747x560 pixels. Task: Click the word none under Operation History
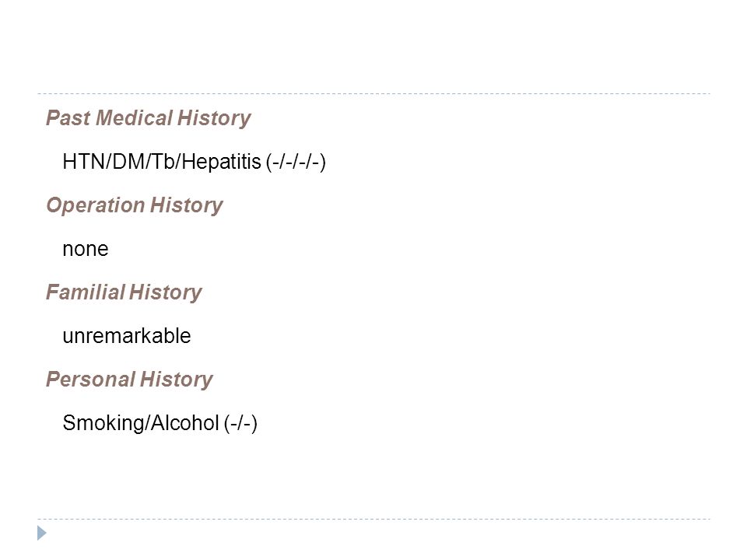[86, 250]
